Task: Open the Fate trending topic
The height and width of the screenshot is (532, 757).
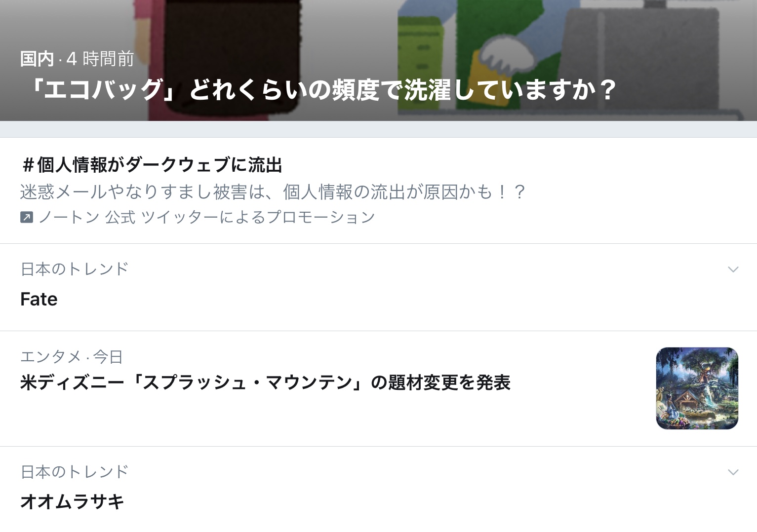Action: click(x=39, y=299)
